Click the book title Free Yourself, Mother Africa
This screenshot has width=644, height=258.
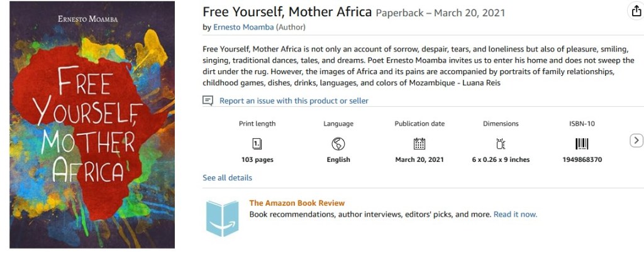(287, 12)
